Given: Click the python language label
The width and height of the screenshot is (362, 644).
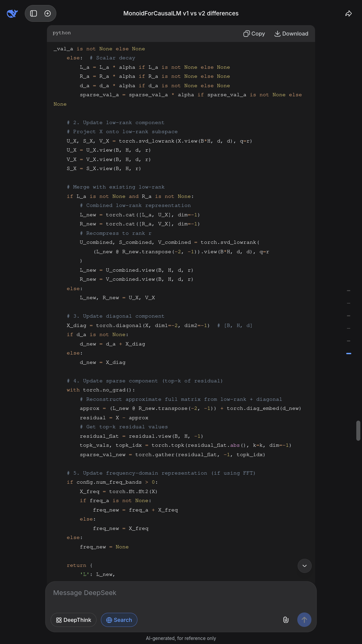Looking at the screenshot, I should point(62,33).
